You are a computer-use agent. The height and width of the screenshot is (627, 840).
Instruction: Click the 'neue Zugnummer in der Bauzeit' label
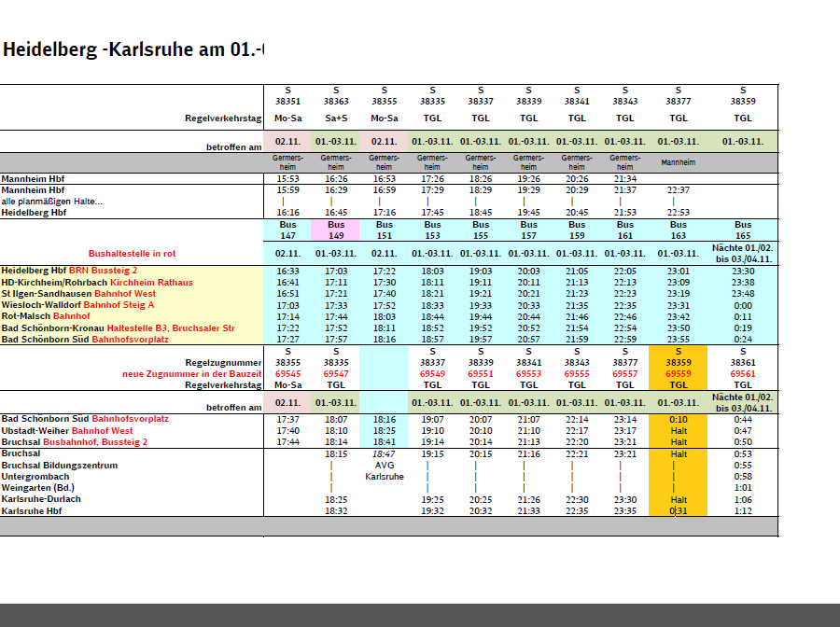[191, 374]
